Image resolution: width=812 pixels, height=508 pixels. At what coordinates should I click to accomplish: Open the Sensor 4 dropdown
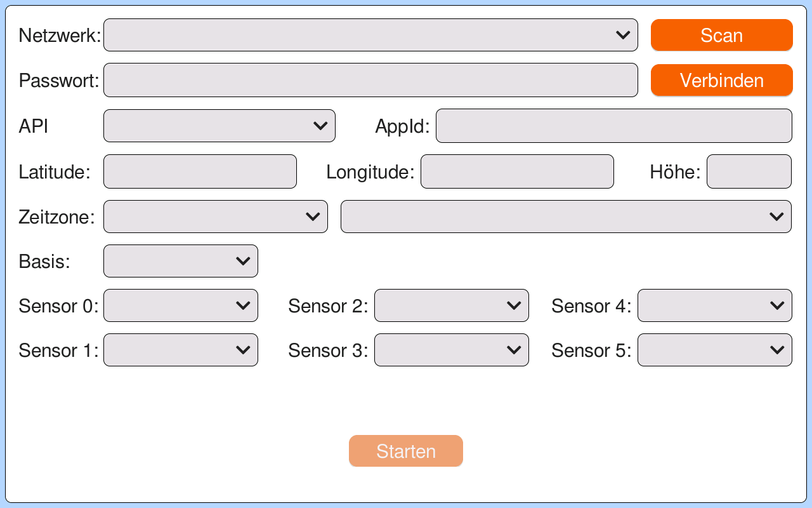pyautogui.click(x=715, y=305)
